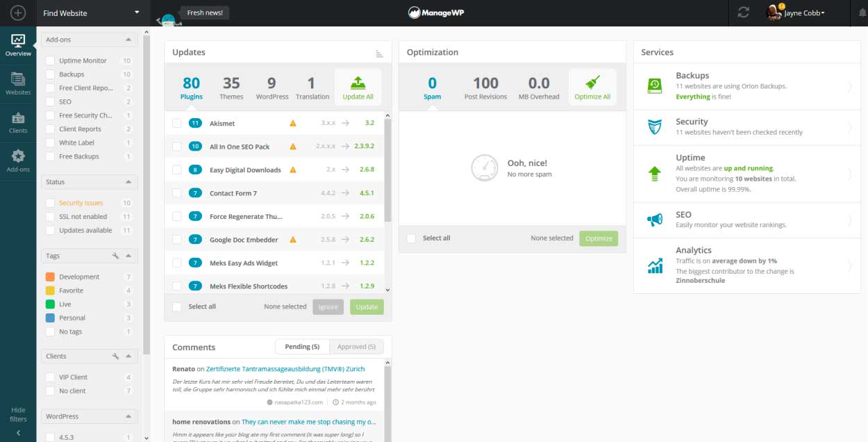Image resolution: width=868 pixels, height=442 pixels.
Task: Click the add website plus icon
Action: pos(18,13)
